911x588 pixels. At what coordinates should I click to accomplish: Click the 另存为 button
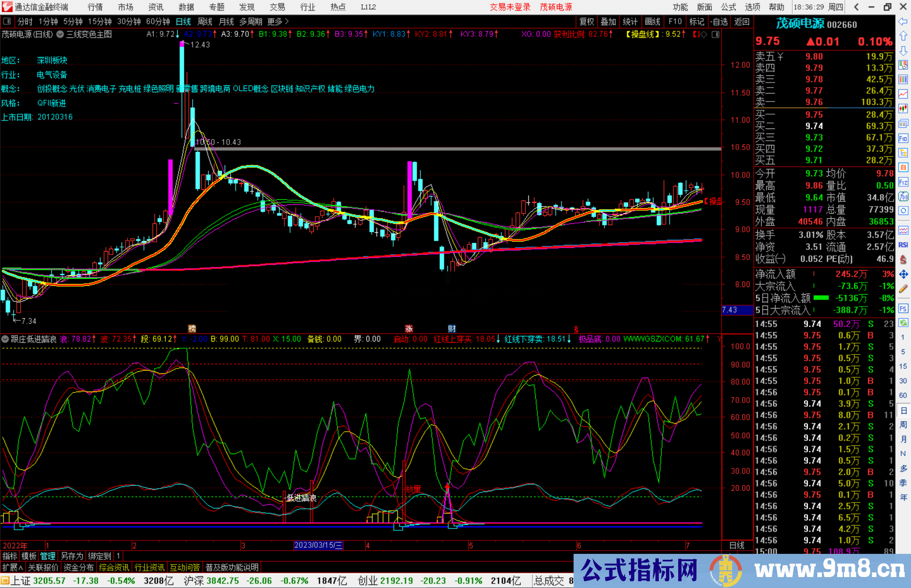72,556
